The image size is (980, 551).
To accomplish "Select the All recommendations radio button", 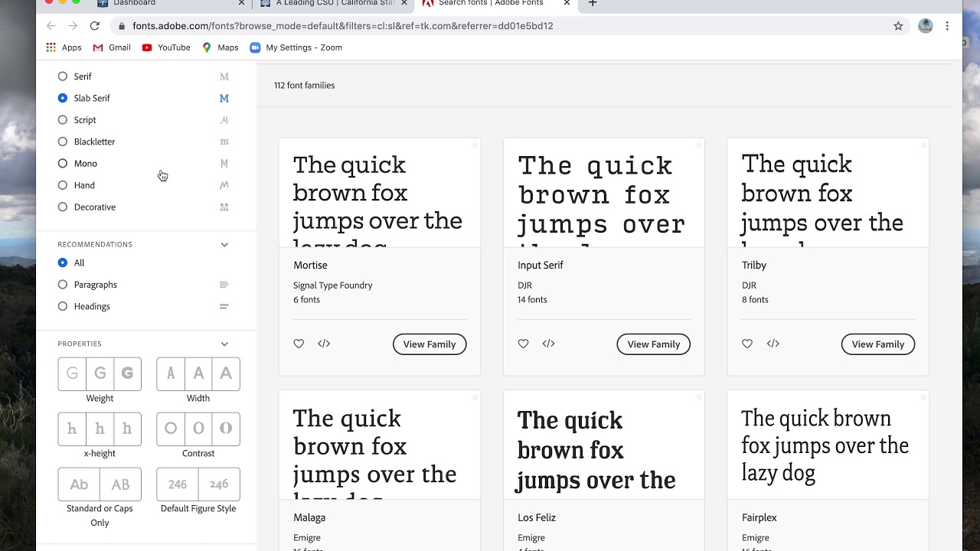I will pyautogui.click(x=63, y=262).
